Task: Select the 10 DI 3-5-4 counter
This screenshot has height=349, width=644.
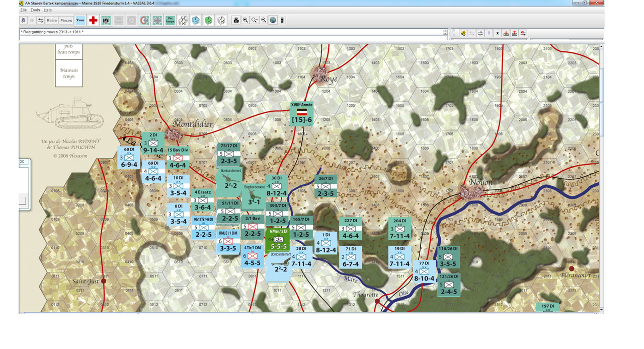Action: tap(178, 186)
